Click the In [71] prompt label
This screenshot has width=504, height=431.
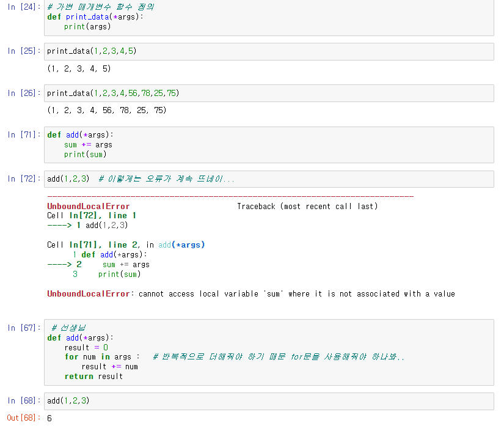pyautogui.click(x=24, y=134)
